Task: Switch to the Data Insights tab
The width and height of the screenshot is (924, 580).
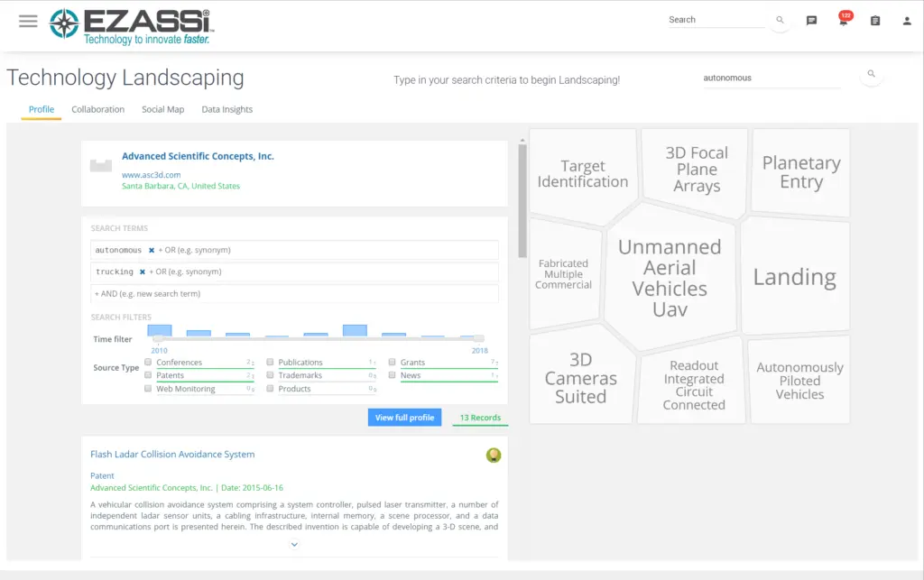Action: click(226, 109)
